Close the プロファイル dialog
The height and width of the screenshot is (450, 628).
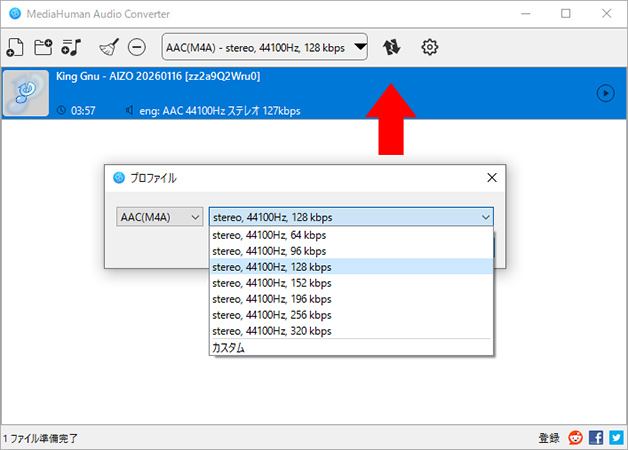492,178
